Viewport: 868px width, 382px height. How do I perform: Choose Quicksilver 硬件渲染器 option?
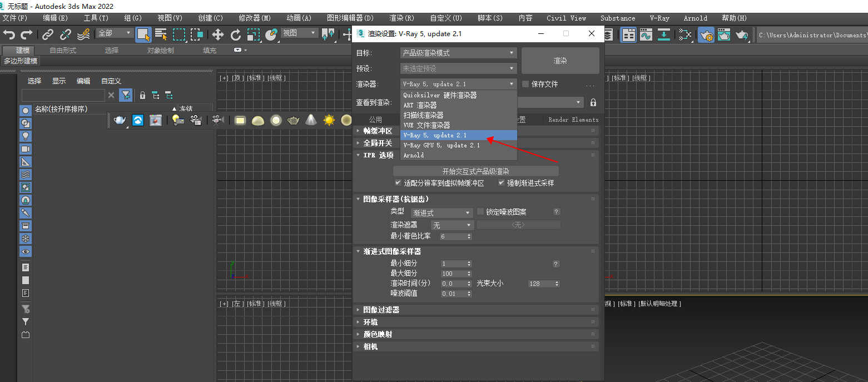(459, 95)
